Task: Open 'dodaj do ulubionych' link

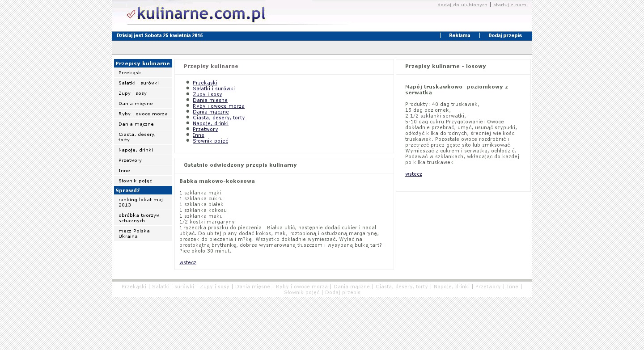Action: pyautogui.click(x=462, y=5)
